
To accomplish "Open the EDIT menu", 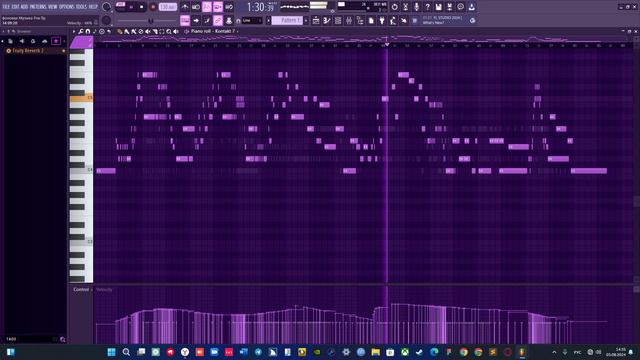I will pyautogui.click(x=15, y=7).
